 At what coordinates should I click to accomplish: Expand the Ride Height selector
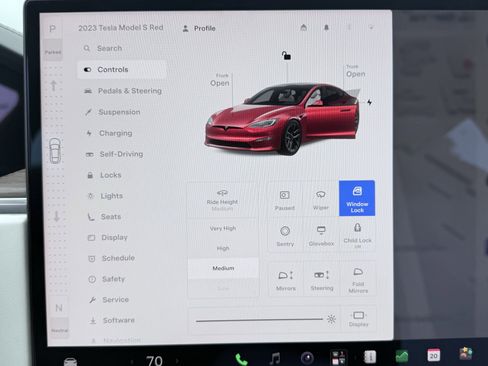click(222, 200)
